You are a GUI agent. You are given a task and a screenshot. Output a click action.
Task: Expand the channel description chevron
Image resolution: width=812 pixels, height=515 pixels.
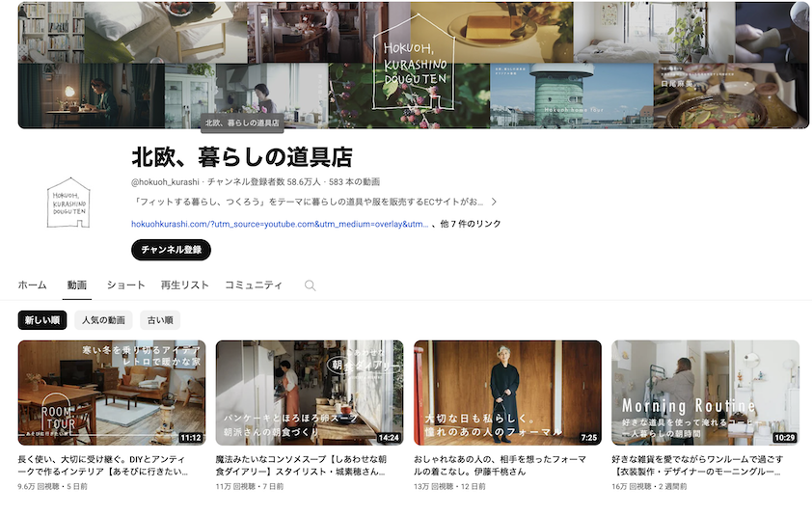click(x=494, y=202)
